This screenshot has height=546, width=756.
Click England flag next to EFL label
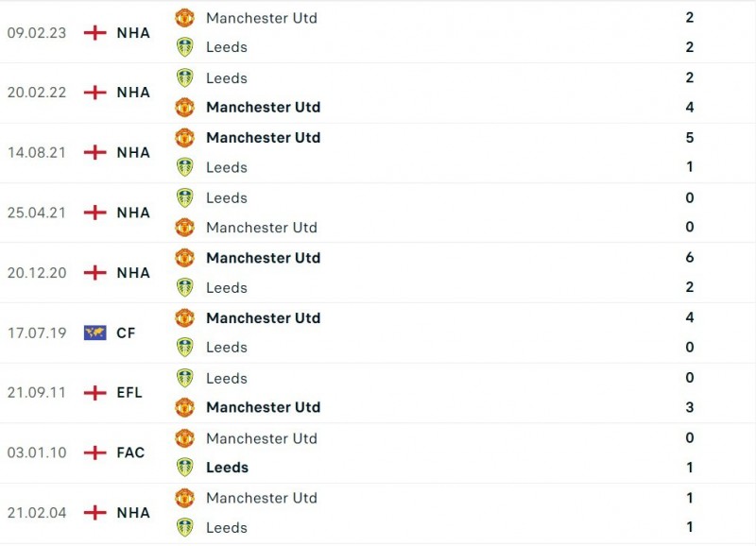94,393
